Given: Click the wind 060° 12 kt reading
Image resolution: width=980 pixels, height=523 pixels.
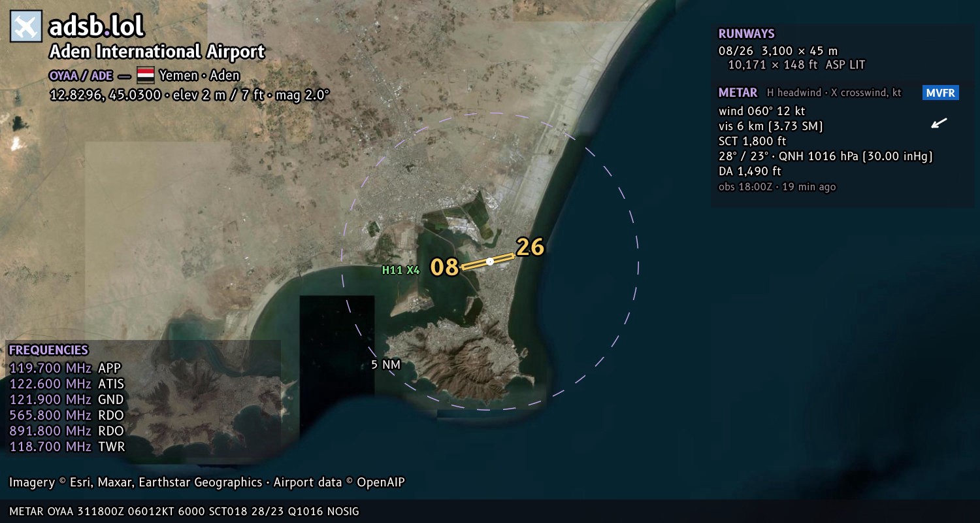Looking at the screenshot, I should (x=762, y=110).
